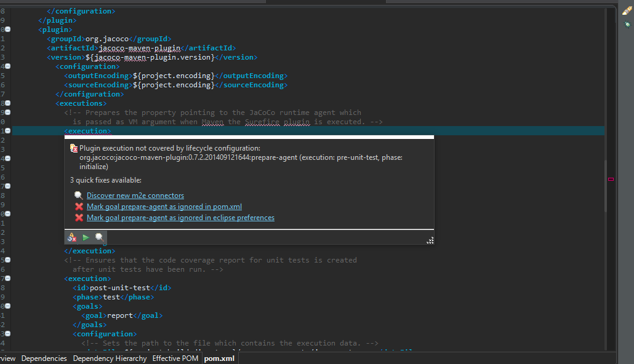Collapse the <configuration> block containing outputEncoding

pos(7,66)
